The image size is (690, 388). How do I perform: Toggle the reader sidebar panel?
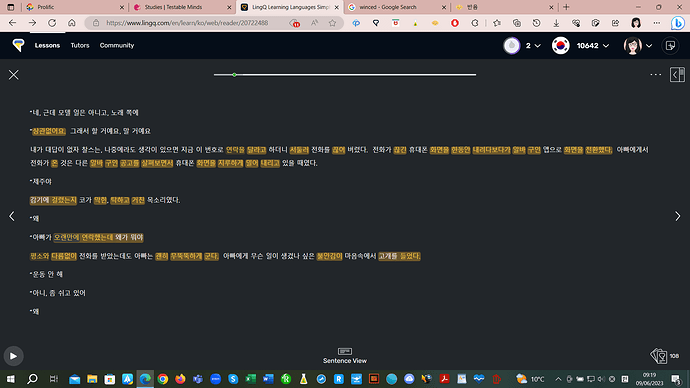click(677, 75)
